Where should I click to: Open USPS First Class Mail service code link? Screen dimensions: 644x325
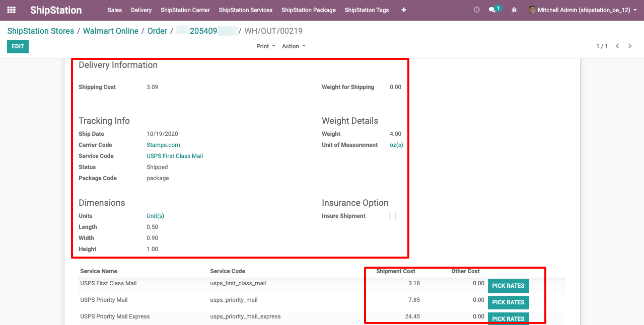pos(175,156)
